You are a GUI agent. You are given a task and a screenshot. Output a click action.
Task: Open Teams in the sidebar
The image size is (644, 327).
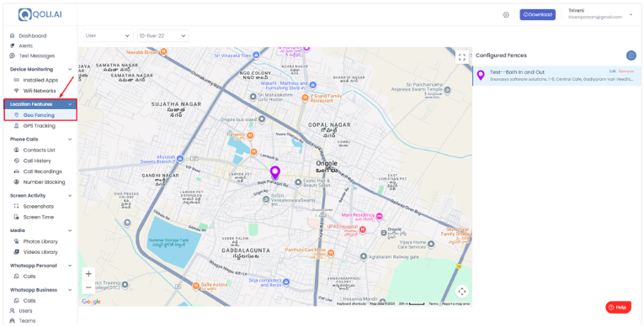pos(27,321)
